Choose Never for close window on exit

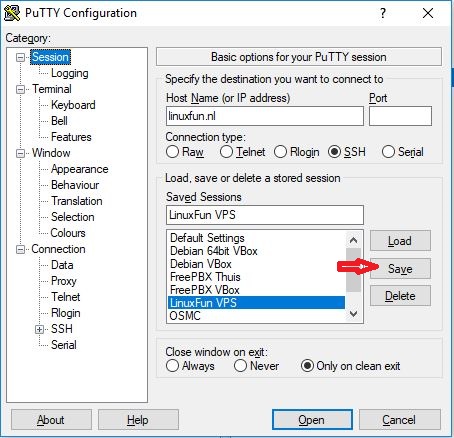click(240, 366)
